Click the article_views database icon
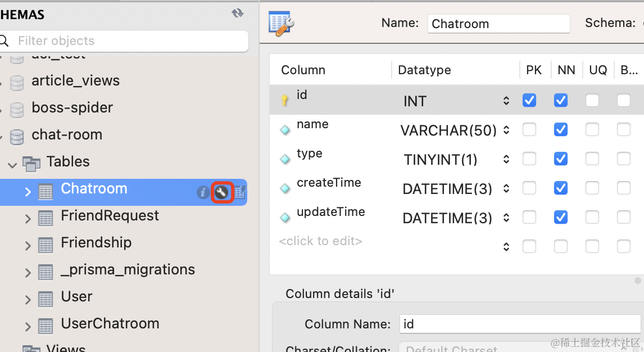Viewport: 644px width, 352px height. 17,82
